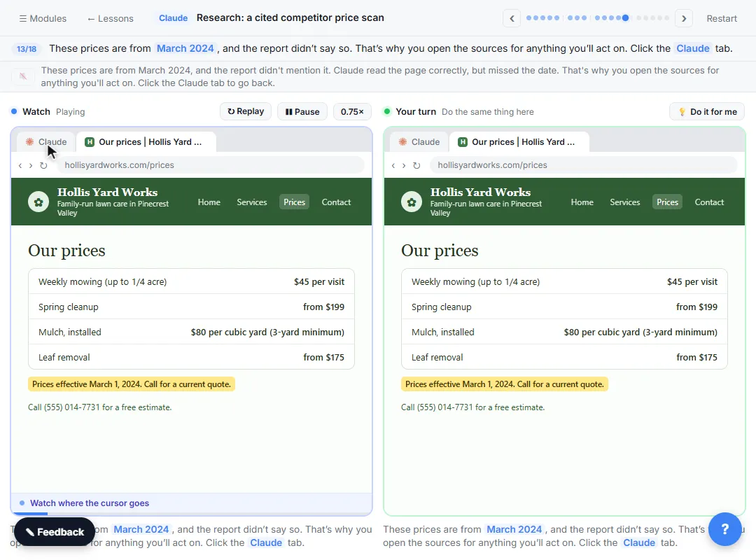Click '$45 per visit' in Your turn pane
Image resolution: width=756 pixels, height=560 pixels.
click(x=692, y=281)
